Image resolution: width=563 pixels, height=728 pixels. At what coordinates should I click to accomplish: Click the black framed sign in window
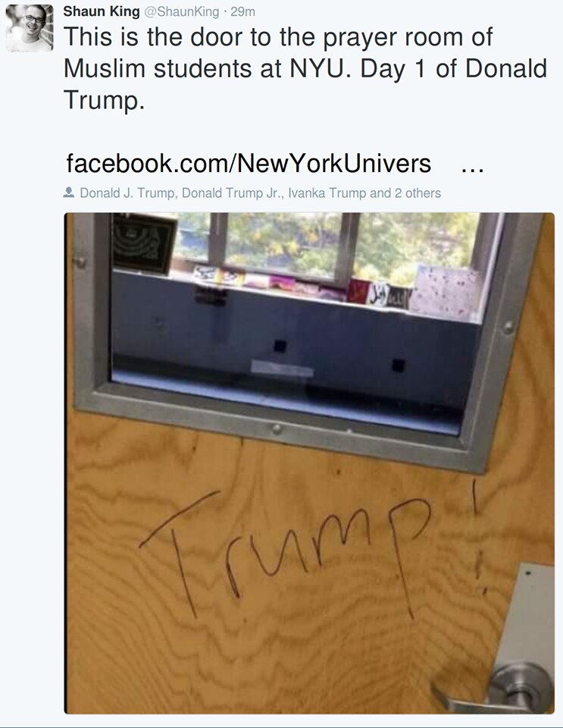144,243
